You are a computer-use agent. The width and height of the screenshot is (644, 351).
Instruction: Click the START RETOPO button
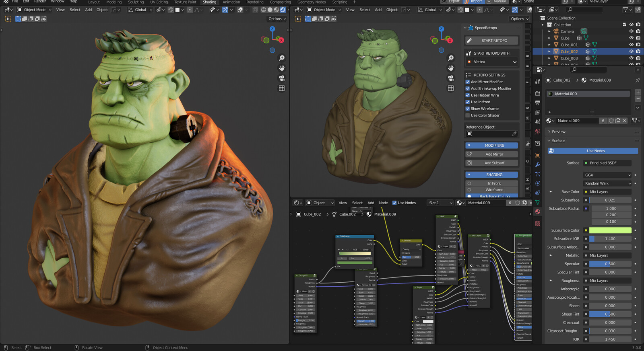pos(491,41)
